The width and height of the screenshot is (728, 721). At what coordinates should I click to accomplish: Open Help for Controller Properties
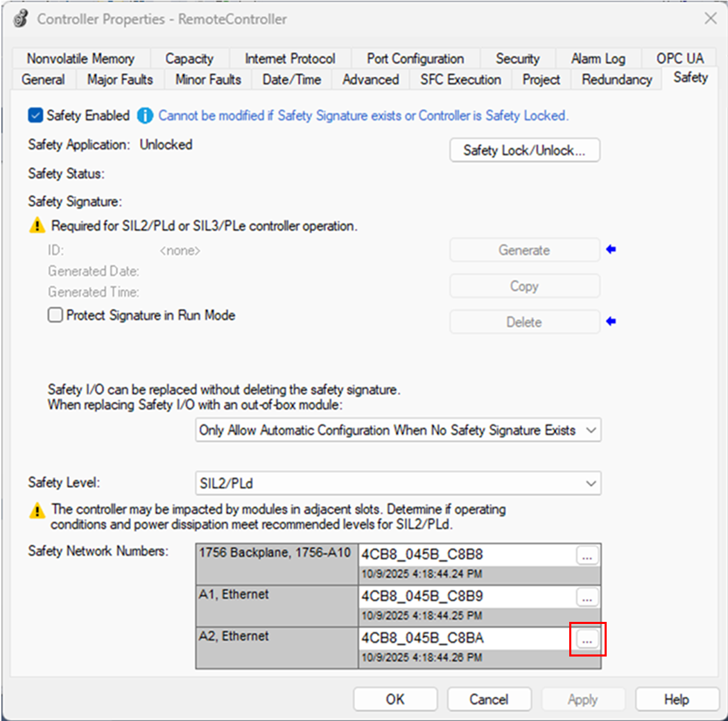coord(677,700)
